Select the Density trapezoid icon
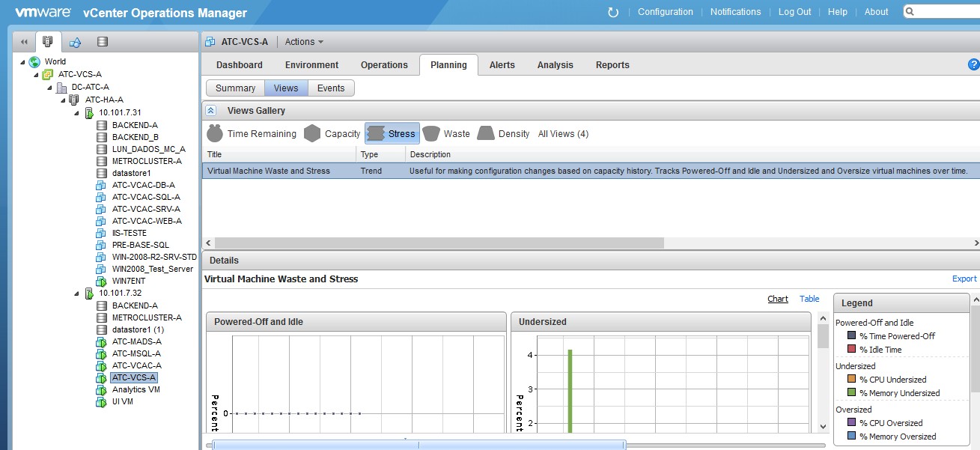Screen dimensions: 980x450 [x=486, y=134]
